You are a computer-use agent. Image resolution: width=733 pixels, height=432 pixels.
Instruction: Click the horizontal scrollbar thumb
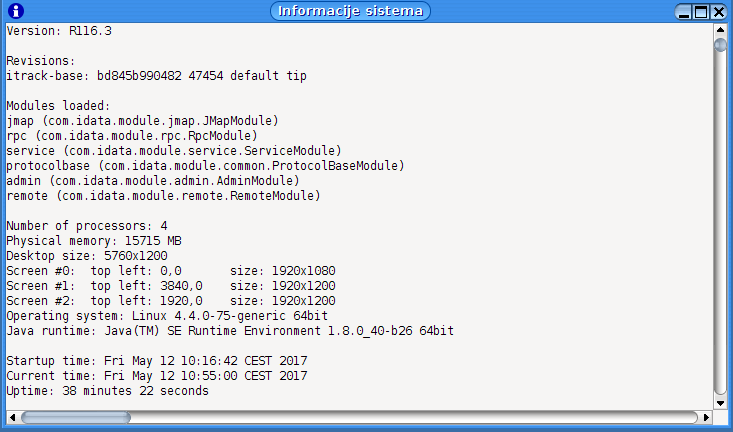[76, 417]
